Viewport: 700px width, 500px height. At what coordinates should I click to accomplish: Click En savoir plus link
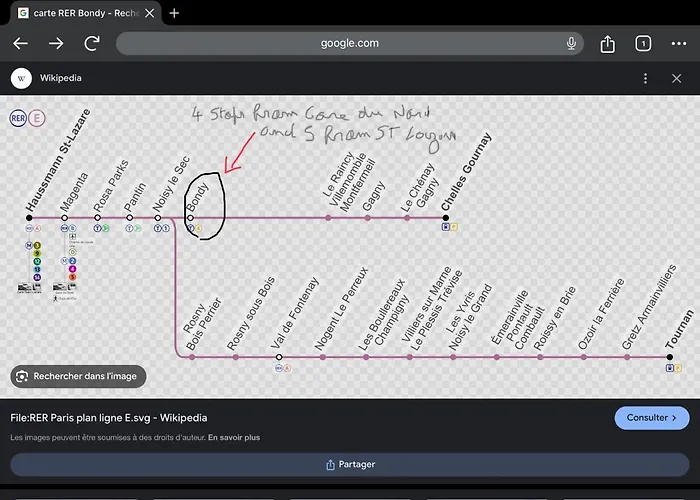[x=234, y=438]
